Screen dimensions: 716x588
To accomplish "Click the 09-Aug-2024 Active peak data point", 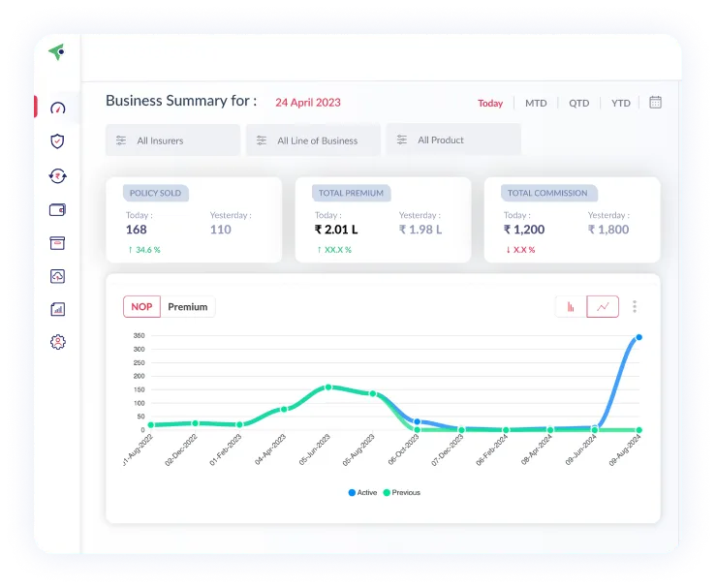I will pyautogui.click(x=639, y=337).
